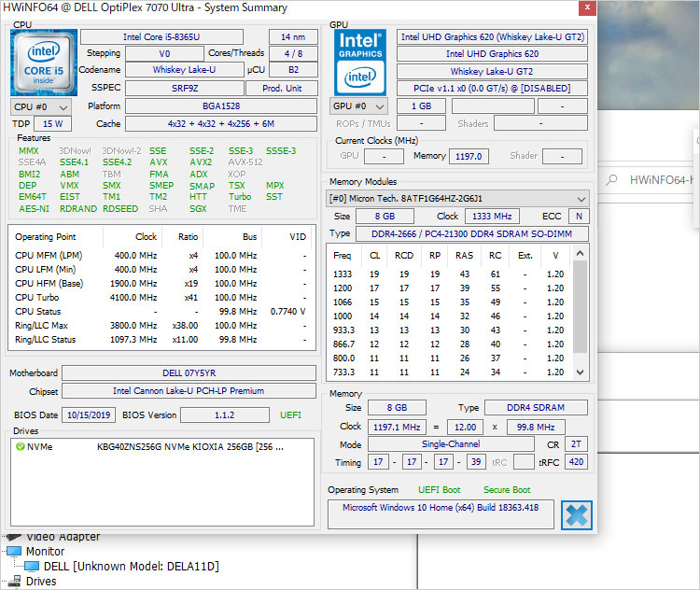The height and width of the screenshot is (590, 700).
Task: Click the tRFC 420 field
Action: pyautogui.click(x=576, y=461)
